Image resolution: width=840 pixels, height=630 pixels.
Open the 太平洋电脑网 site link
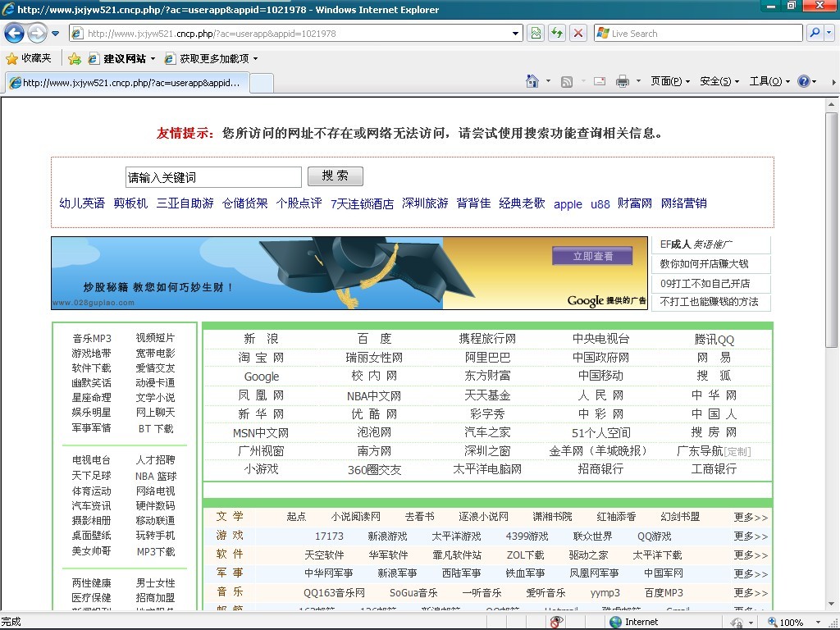coord(487,469)
